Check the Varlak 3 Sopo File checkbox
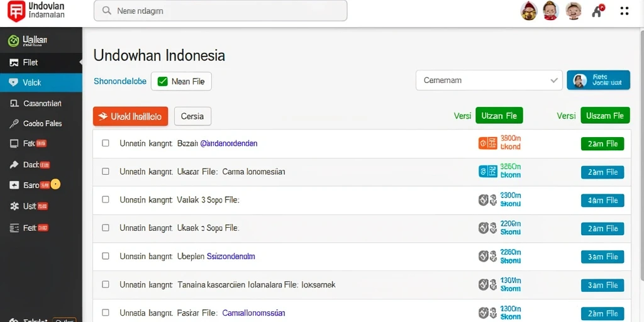 (106, 199)
